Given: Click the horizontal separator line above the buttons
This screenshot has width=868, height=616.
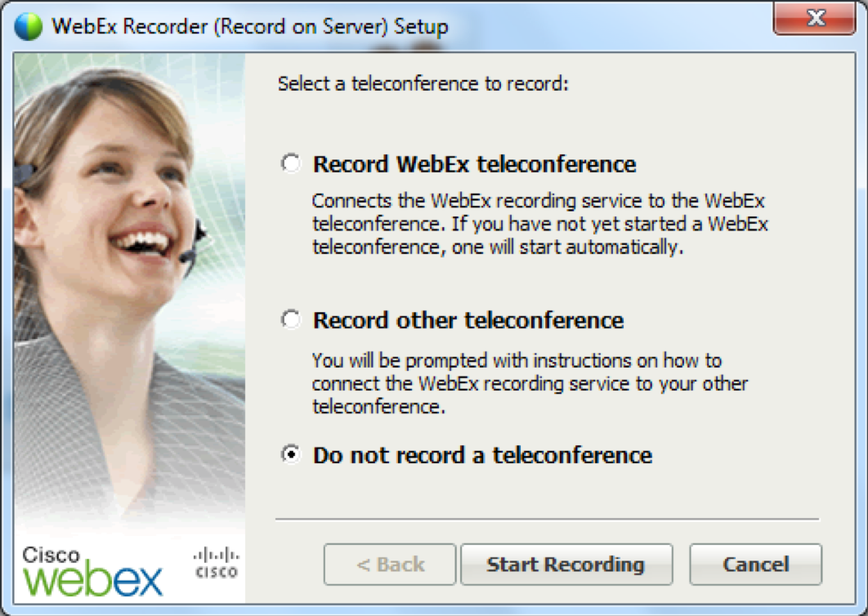Looking at the screenshot, I should click(x=546, y=519).
